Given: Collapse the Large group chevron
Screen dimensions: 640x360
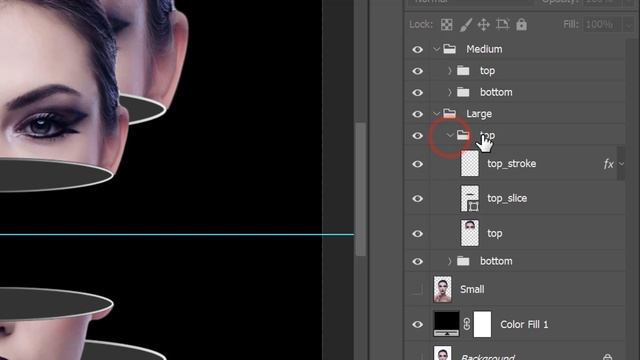Looking at the screenshot, I should click(436, 114).
